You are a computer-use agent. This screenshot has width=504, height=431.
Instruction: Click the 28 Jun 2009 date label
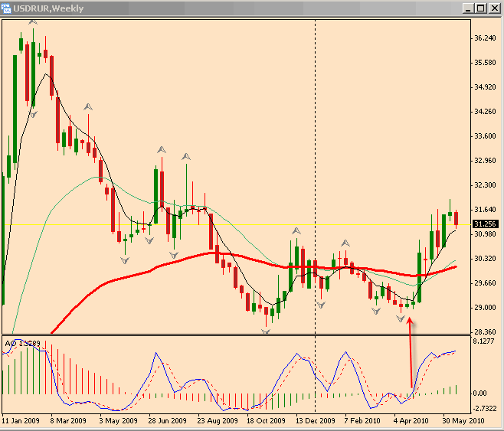(x=167, y=420)
